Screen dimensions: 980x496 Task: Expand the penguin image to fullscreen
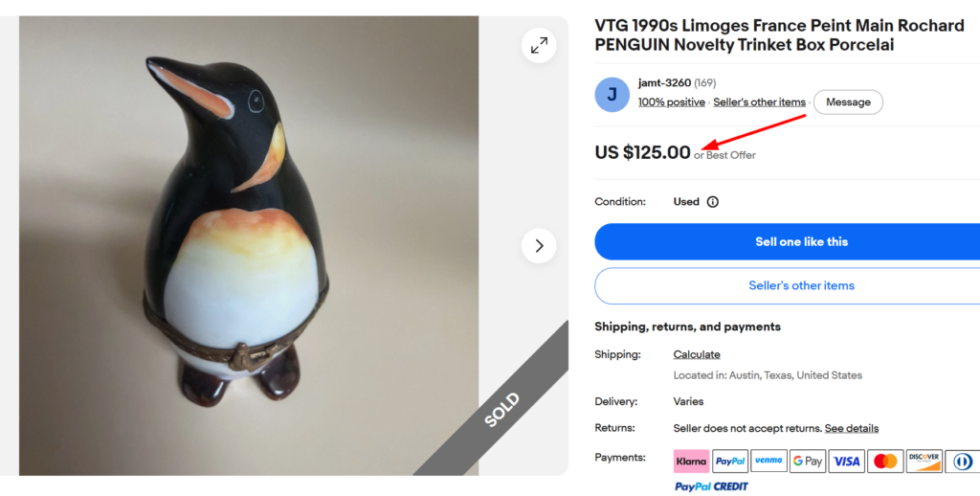(539, 46)
